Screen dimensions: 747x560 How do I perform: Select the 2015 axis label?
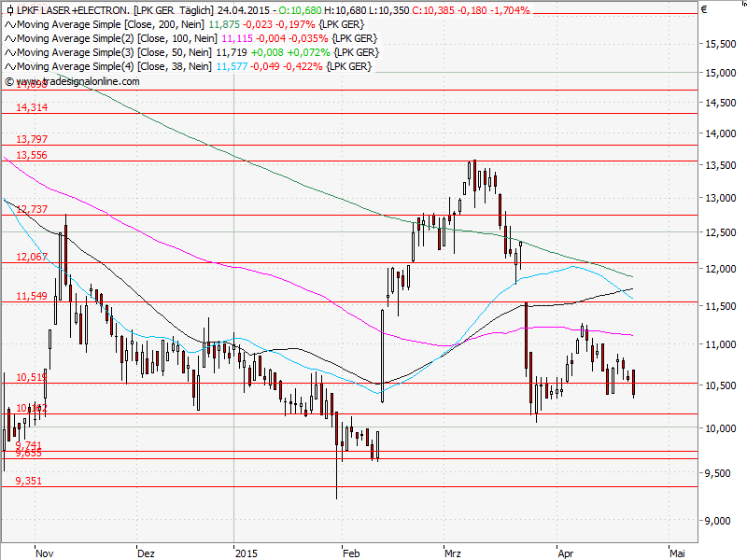pos(247,553)
